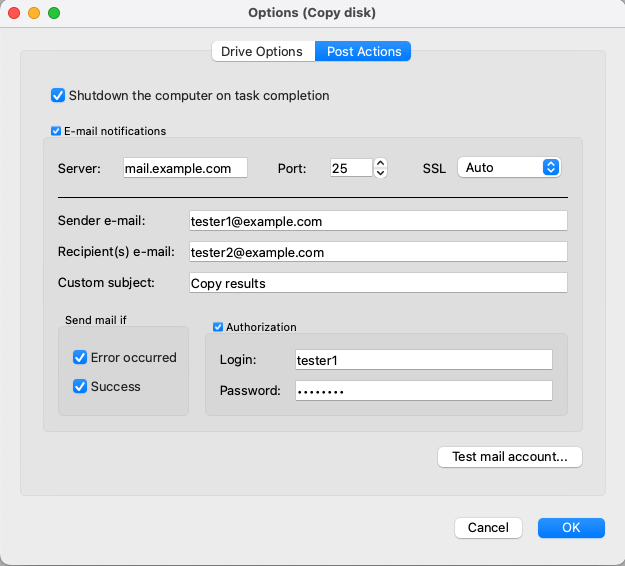Toggle the E-mail notifications checkbox
This screenshot has width=625, height=566.
(x=56, y=131)
